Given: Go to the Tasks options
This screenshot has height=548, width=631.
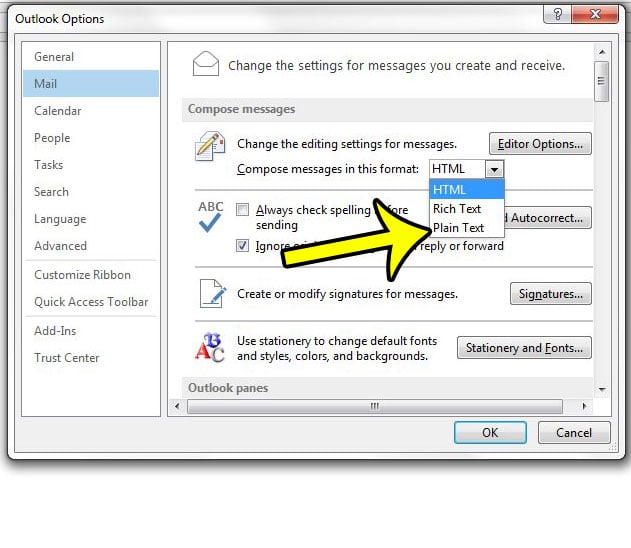Looking at the screenshot, I should [x=91, y=165].
